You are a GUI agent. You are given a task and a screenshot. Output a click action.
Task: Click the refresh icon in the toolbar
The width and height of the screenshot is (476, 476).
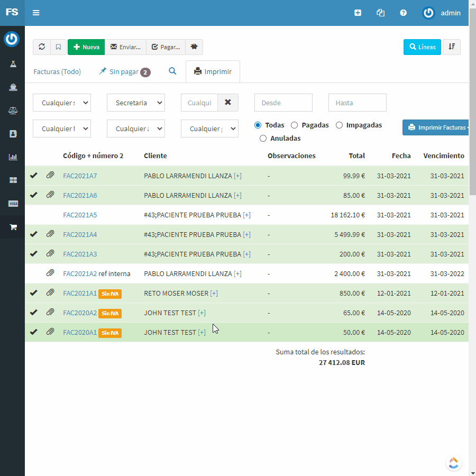tap(42, 47)
